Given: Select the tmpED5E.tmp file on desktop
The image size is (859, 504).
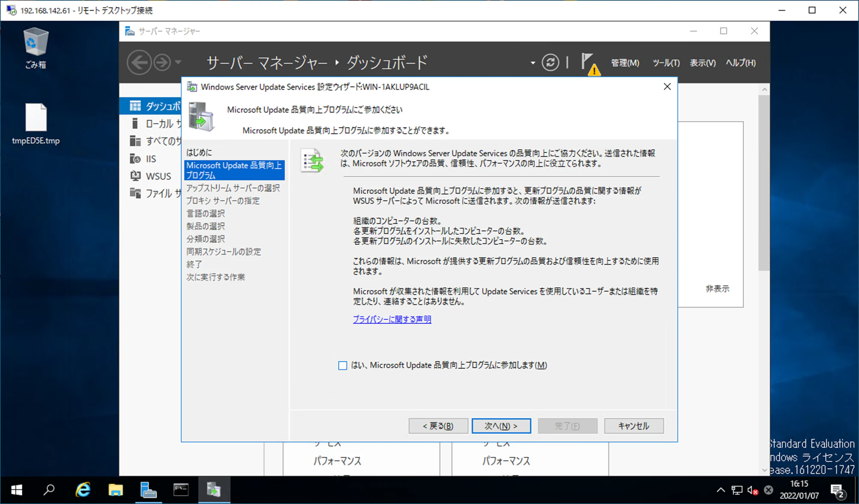Looking at the screenshot, I should [x=36, y=124].
